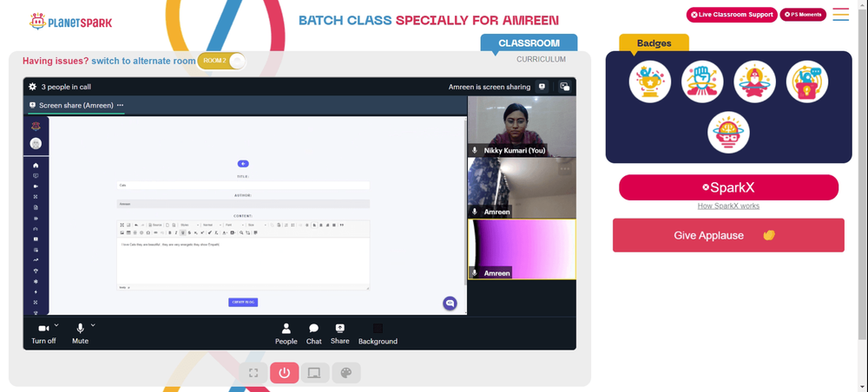
Task: Click the purple chat bubble in shared screen
Action: click(x=450, y=303)
